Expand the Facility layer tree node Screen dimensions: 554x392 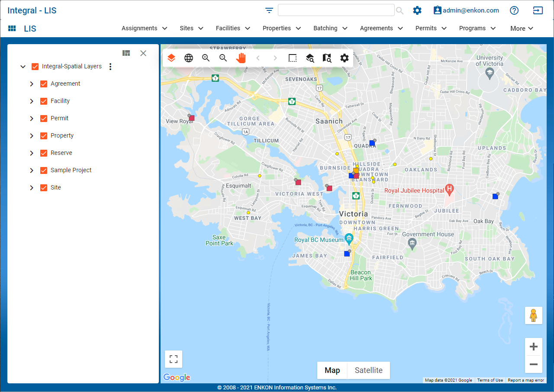32,101
